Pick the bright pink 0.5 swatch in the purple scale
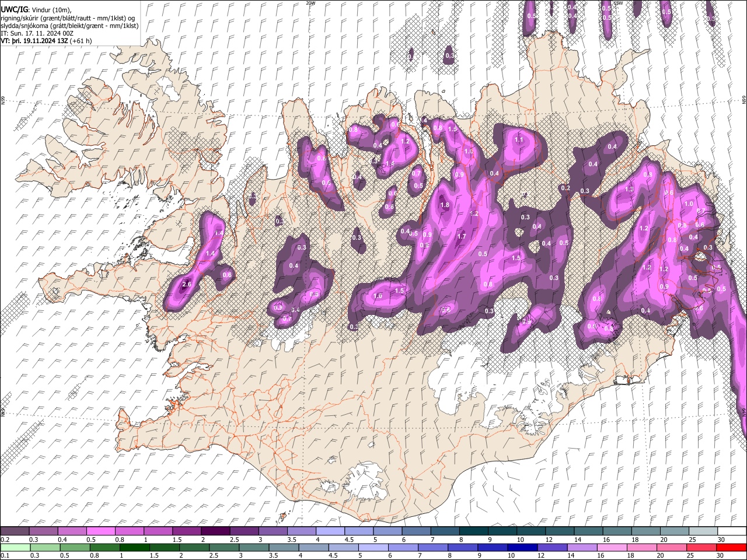This screenshot has height=560, width=747. (101, 531)
